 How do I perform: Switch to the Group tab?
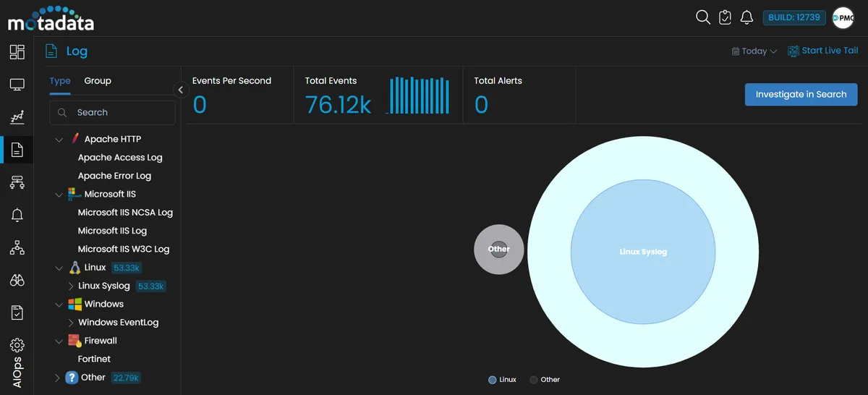(x=98, y=81)
